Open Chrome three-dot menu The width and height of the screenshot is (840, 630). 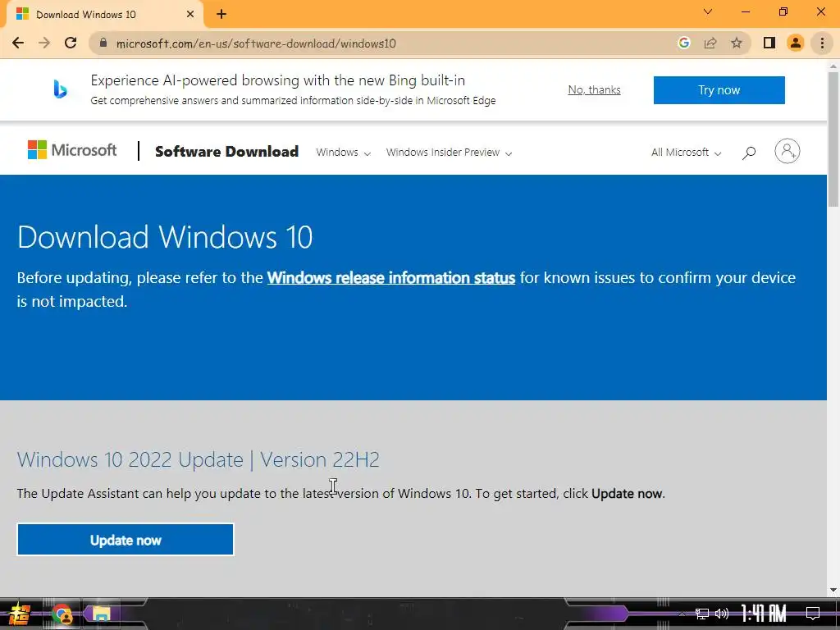822,43
